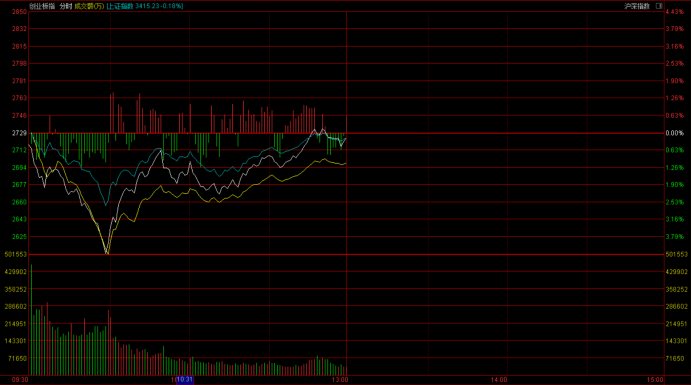
Task: Click the 2729 baseline price label
Action: tap(19, 133)
